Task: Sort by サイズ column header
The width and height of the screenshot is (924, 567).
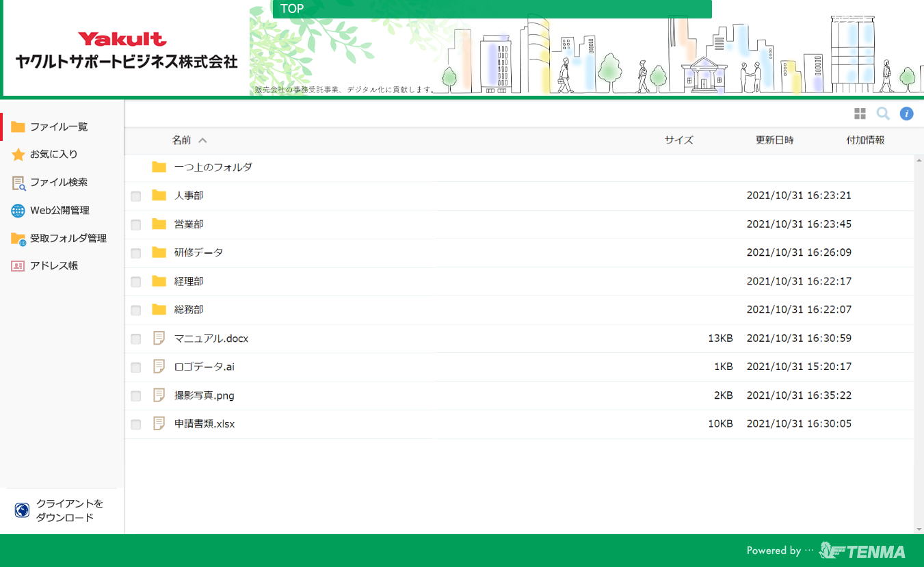Action: (678, 140)
